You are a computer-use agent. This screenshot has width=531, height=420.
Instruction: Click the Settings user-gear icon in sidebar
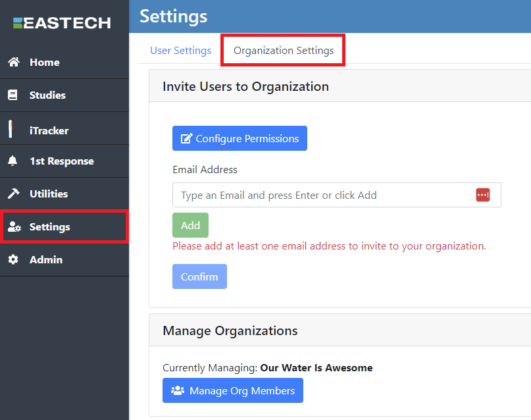(x=14, y=227)
